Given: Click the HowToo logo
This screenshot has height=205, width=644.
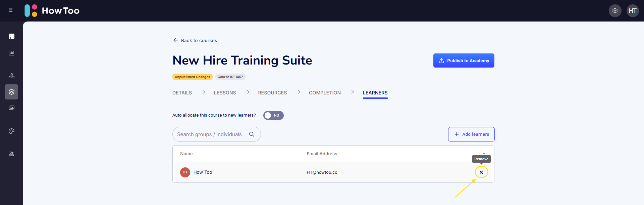Looking at the screenshot, I should (x=52, y=11).
